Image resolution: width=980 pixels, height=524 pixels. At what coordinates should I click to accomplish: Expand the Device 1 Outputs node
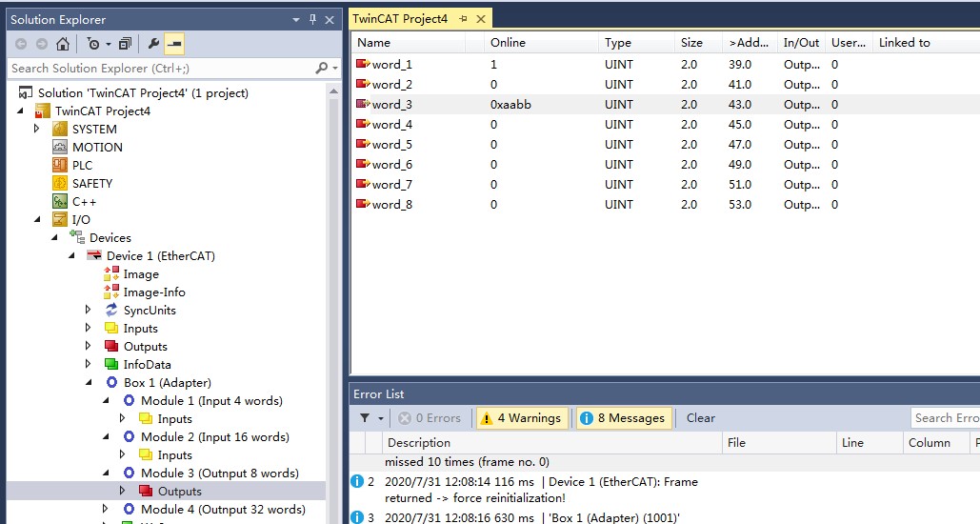(x=89, y=347)
